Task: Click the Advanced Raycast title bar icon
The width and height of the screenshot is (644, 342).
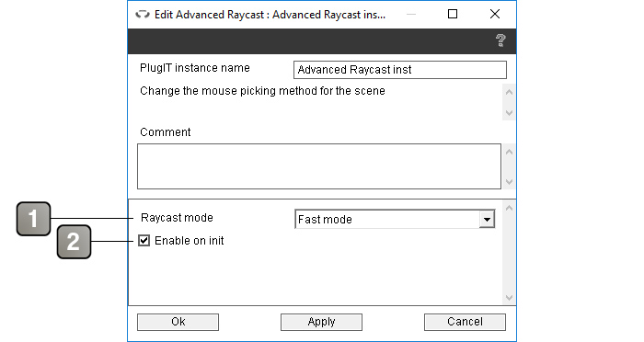Action: 143,15
